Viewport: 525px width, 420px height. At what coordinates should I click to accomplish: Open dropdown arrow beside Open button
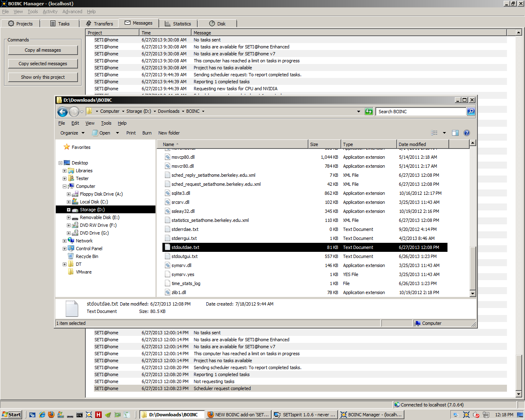pyautogui.click(x=117, y=133)
